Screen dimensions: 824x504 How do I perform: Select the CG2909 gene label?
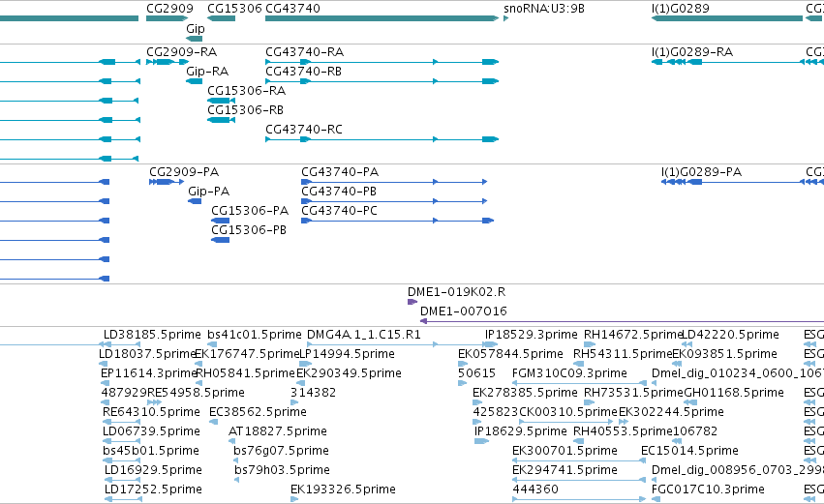169,9
